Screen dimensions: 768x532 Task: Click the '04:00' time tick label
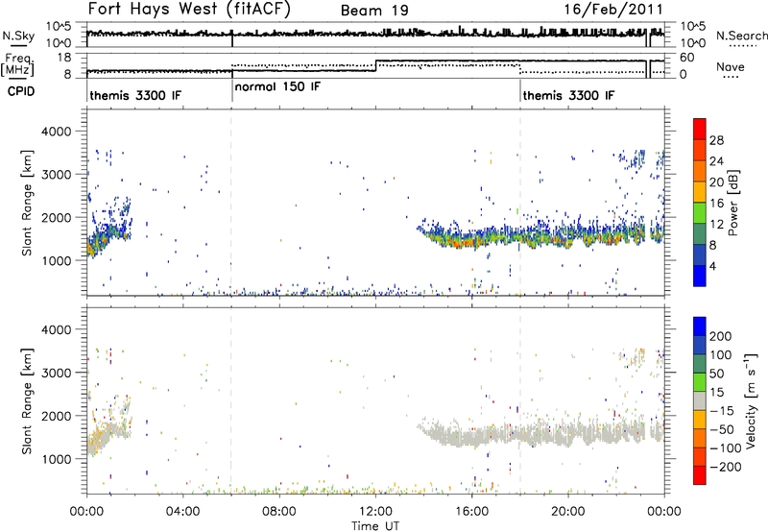183,512
